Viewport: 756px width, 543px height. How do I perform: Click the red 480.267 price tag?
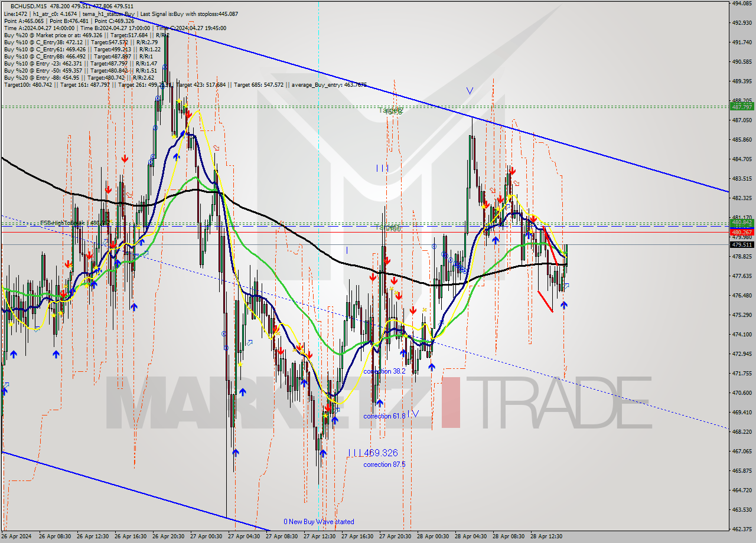coord(742,232)
